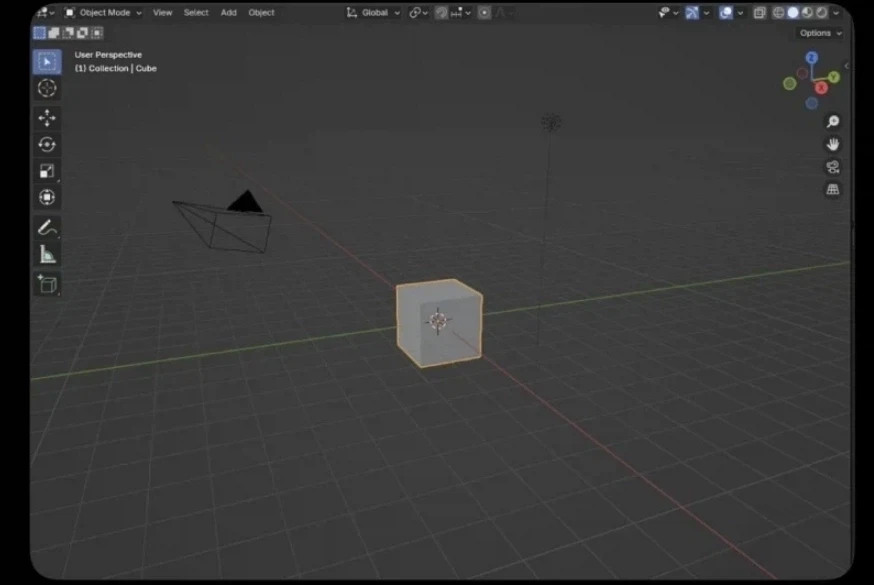Toggle camera view with camera icon
874x585 pixels.
(x=833, y=167)
